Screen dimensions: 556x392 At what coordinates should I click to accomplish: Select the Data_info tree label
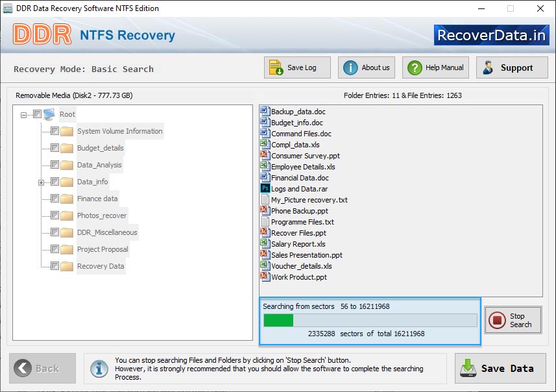93,182
